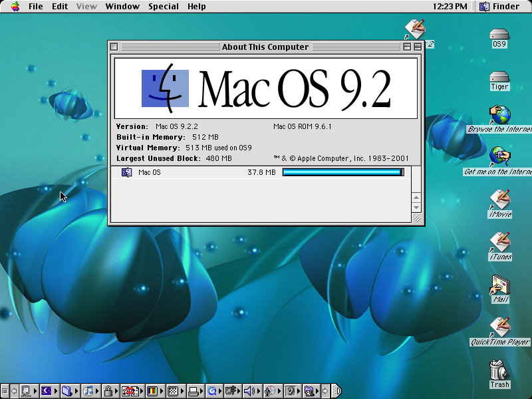Click '513 MB used on OS9' text

tap(219, 148)
